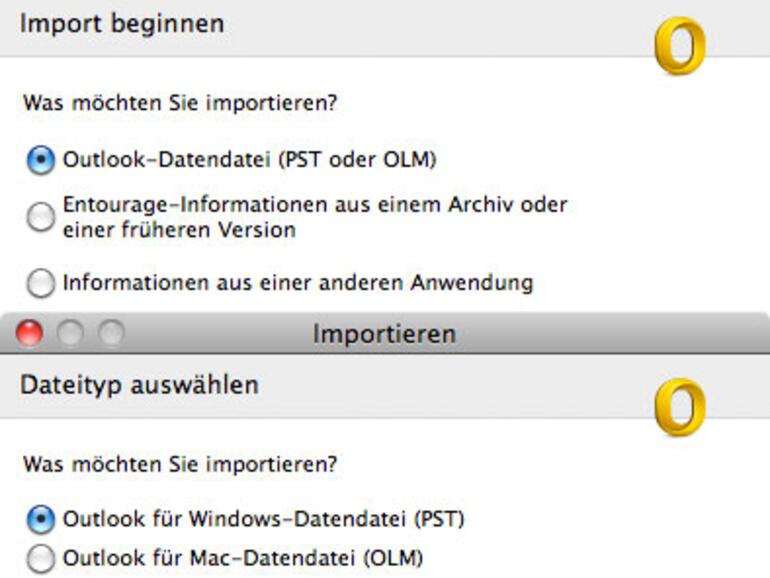Click the Import beginnen heading
Screen dimensions: 770x578
tap(122, 23)
